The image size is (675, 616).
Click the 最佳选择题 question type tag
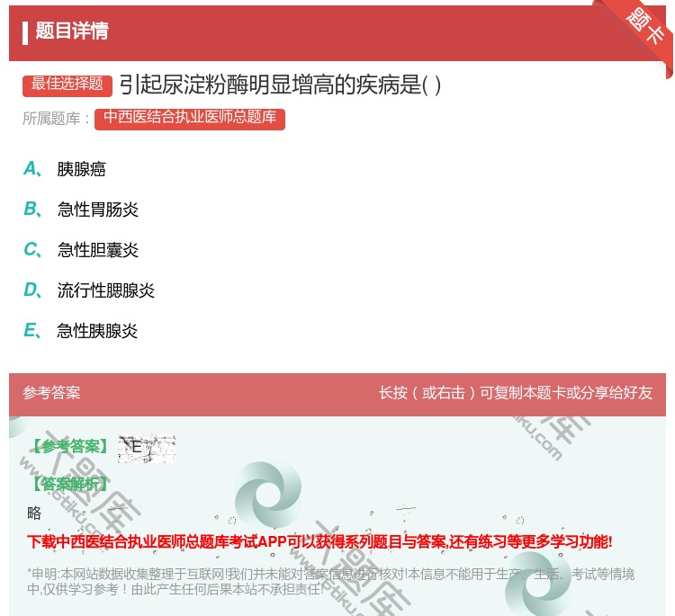pos(67,85)
